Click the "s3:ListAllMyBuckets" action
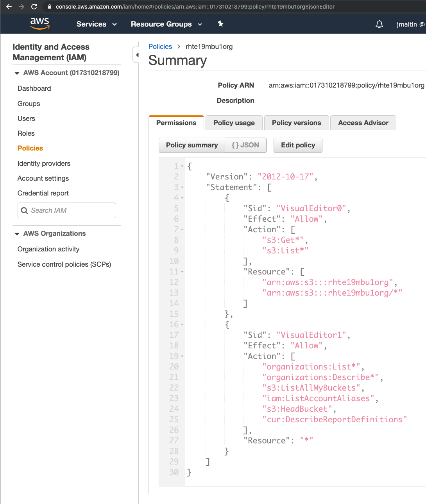The height and width of the screenshot is (504, 426). click(x=311, y=388)
